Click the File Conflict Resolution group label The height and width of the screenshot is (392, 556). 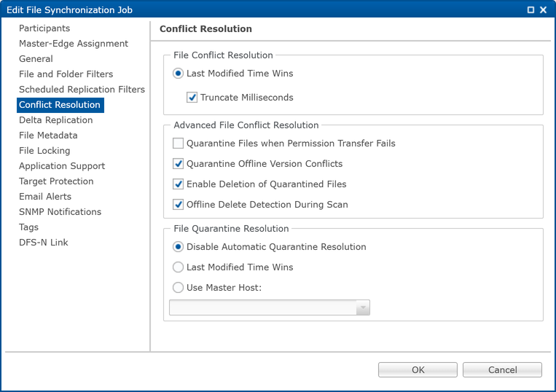pyautogui.click(x=223, y=55)
